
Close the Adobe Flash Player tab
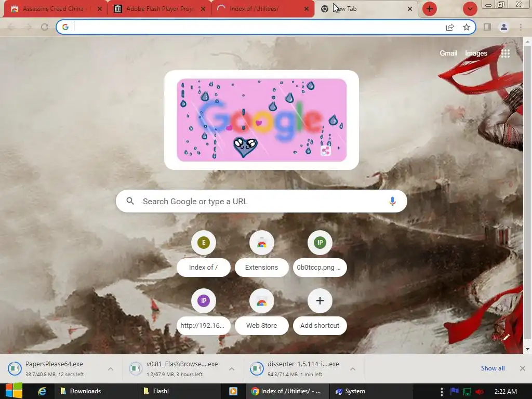(203, 9)
